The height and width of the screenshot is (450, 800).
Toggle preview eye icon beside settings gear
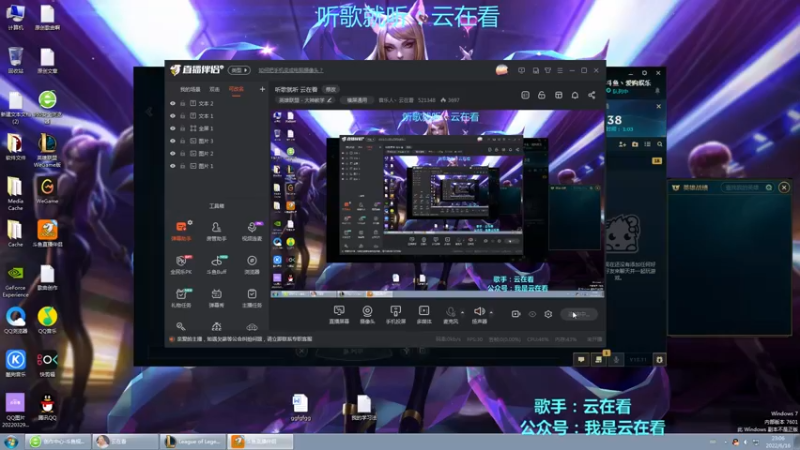pyautogui.click(x=532, y=314)
